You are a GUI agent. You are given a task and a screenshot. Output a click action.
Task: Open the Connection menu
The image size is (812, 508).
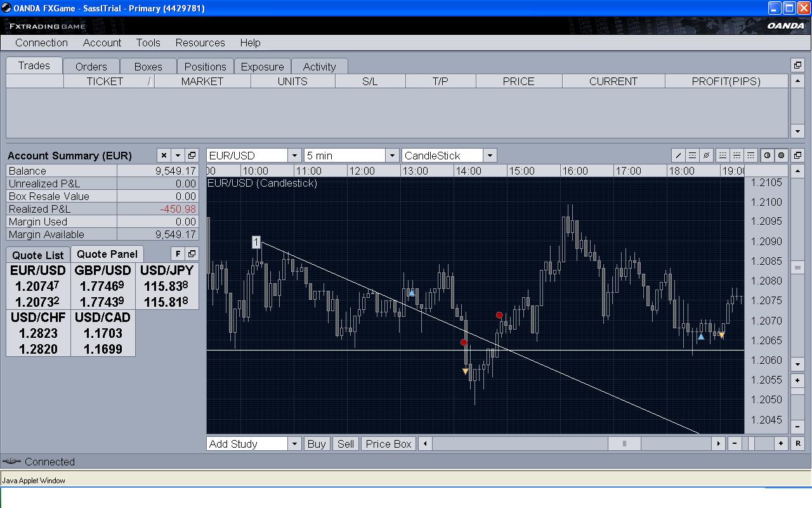41,43
